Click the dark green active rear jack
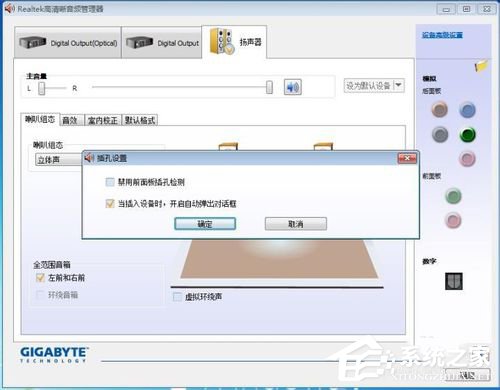This screenshot has height=390, width=500. coord(467,135)
